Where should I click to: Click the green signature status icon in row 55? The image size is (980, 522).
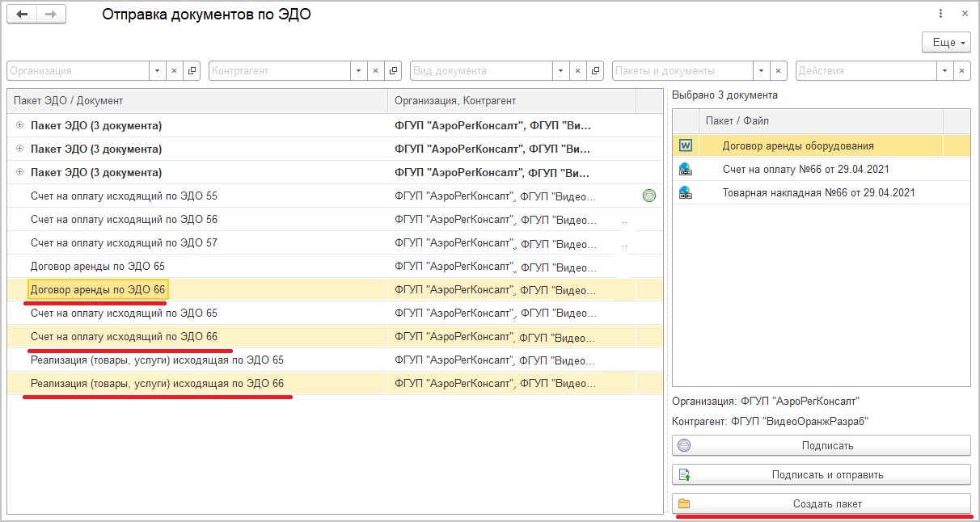[x=648, y=196]
